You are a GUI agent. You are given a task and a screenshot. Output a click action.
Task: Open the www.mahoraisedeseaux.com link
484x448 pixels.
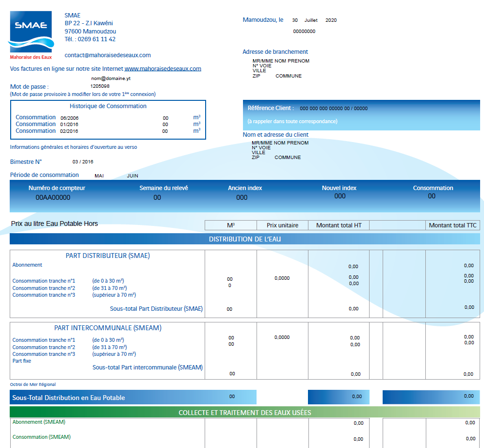tap(162, 68)
